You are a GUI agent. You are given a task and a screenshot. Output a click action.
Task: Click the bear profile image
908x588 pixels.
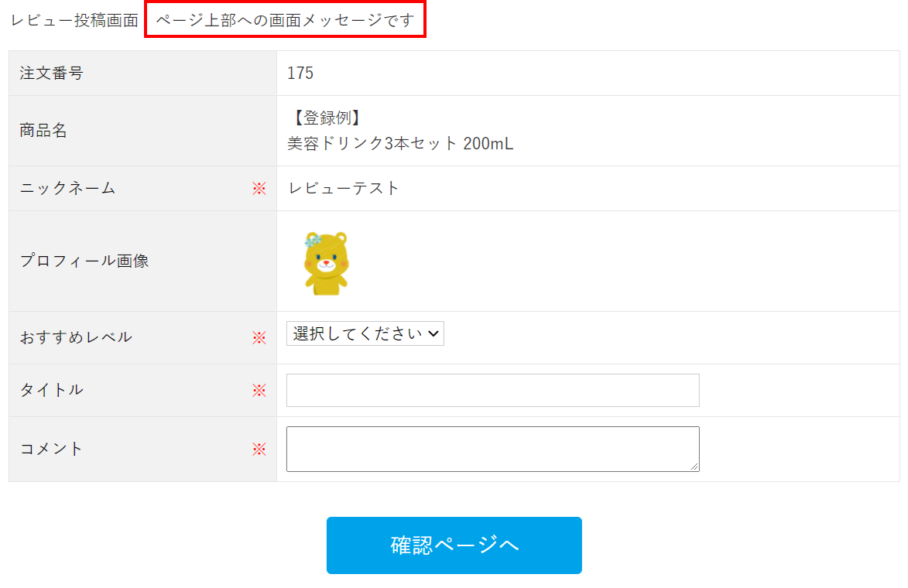[326, 263]
